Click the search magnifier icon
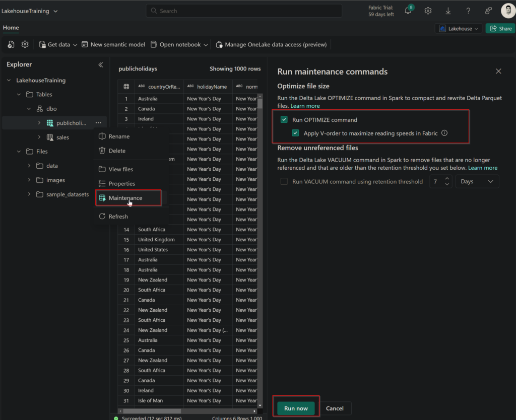Viewport: 516px width, 420px height. (154, 11)
